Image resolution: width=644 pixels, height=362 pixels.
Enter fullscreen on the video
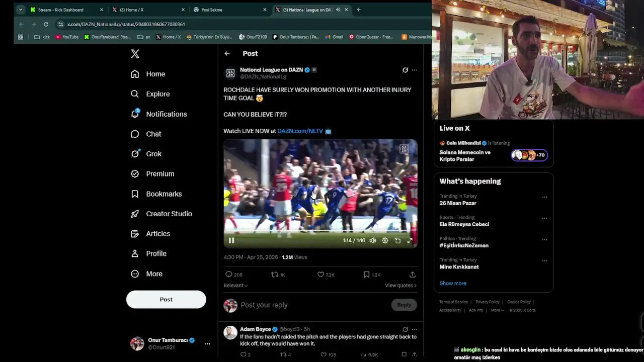[410, 241]
